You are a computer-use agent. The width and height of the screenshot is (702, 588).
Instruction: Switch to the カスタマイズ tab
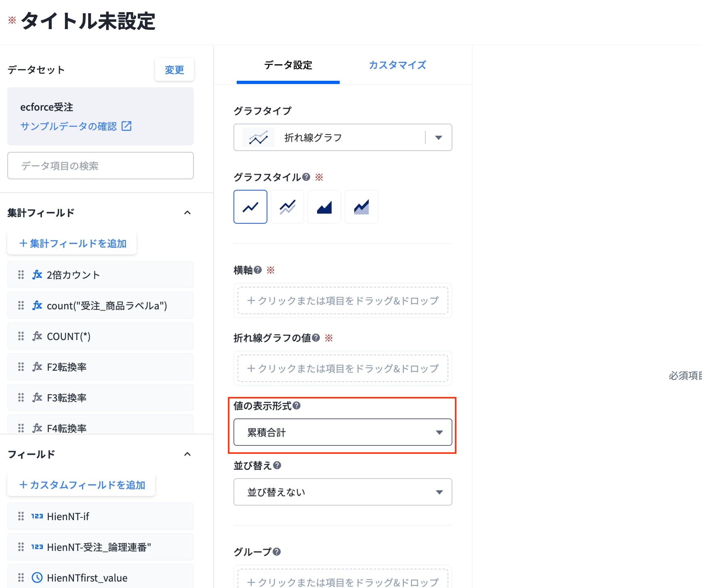click(397, 65)
